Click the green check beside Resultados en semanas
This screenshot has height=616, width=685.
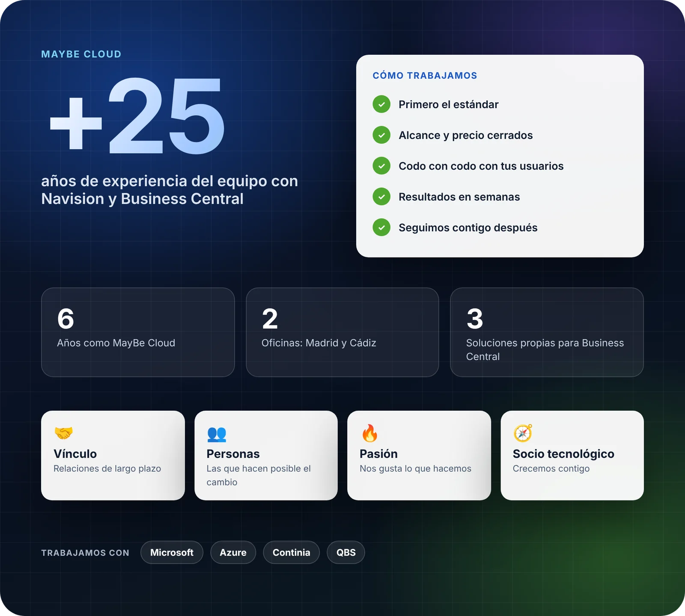click(381, 197)
